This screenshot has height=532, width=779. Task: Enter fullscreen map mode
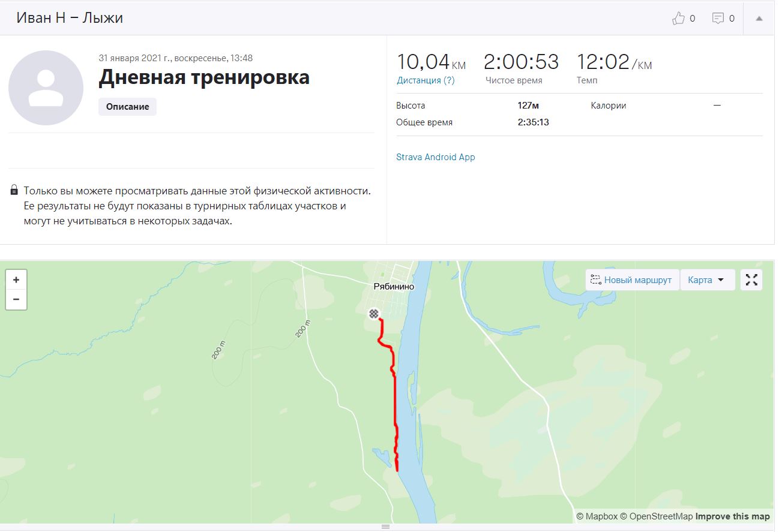[x=751, y=279]
